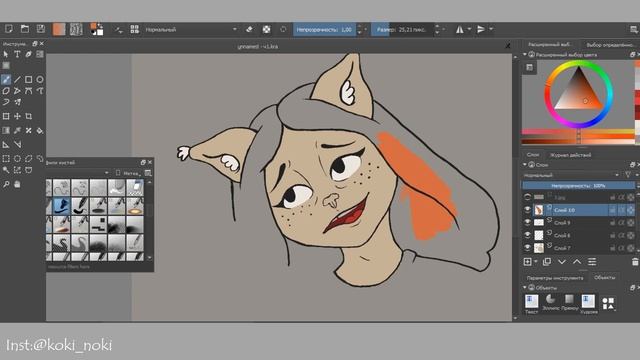Screen dimensions: 640x360
Task: Delete the current layer with trash
Action: 635,262
